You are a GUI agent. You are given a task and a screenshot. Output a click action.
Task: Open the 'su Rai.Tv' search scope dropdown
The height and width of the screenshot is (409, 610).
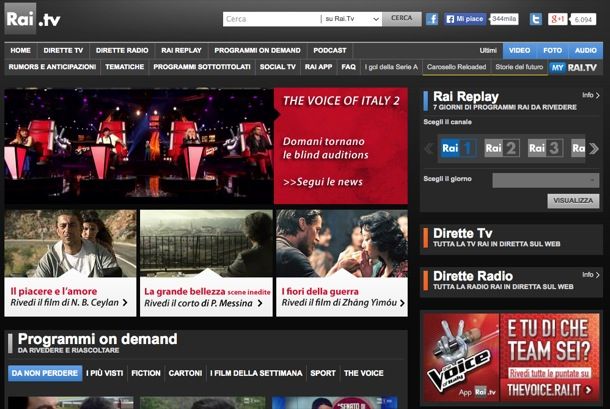click(352, 19)
